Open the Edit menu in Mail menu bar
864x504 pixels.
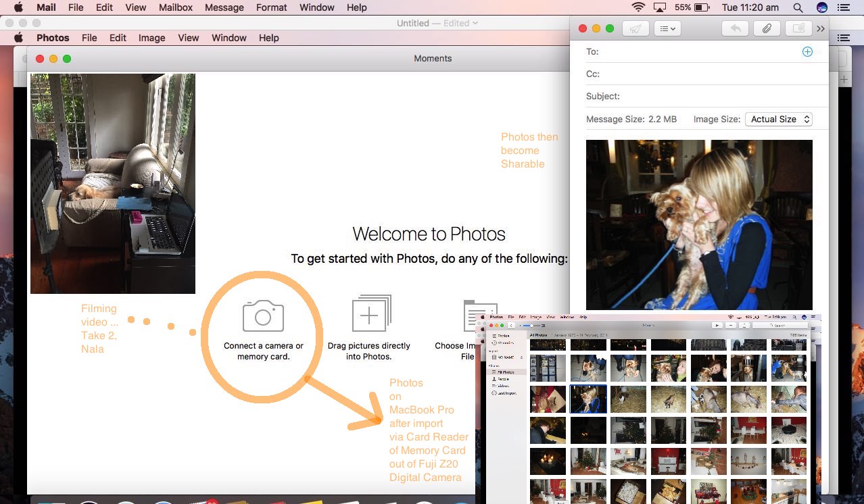coord(104,7)
